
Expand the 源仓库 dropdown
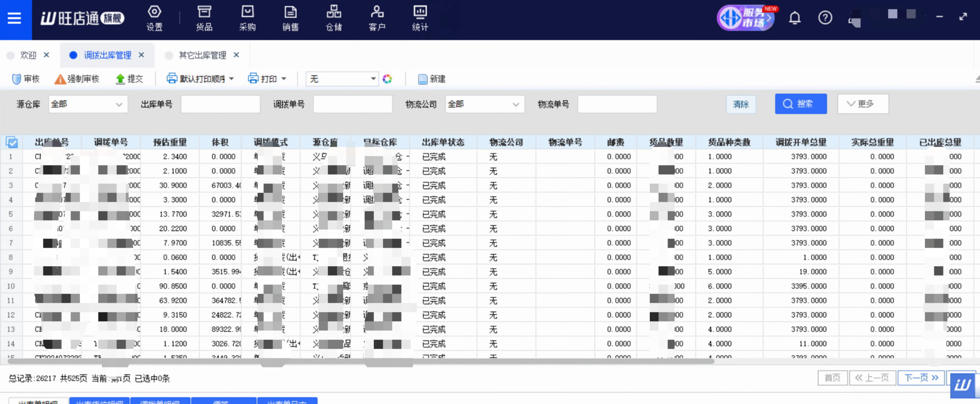tap(88, 105)
